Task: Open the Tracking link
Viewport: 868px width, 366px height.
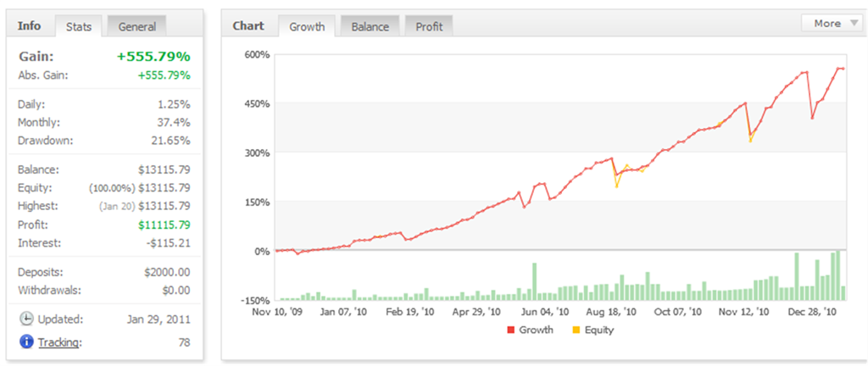Action: coord(60,343)
